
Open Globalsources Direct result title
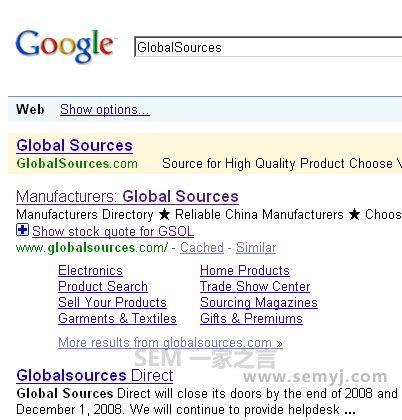[95, 376]
